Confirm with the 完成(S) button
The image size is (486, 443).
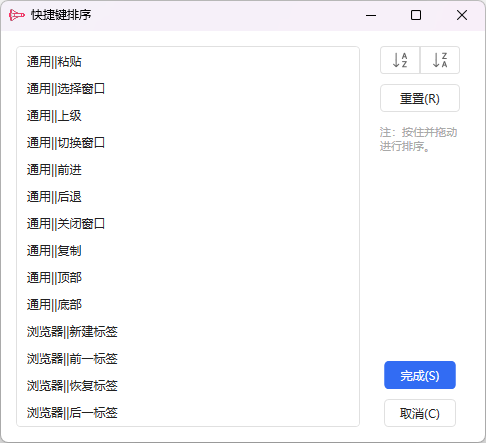420,375
